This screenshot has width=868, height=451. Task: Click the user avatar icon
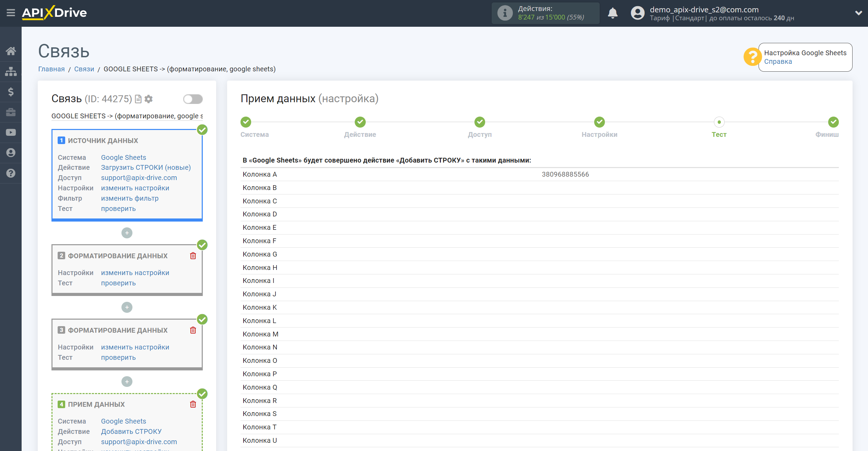pyautogui.click(x=637, y=13)
